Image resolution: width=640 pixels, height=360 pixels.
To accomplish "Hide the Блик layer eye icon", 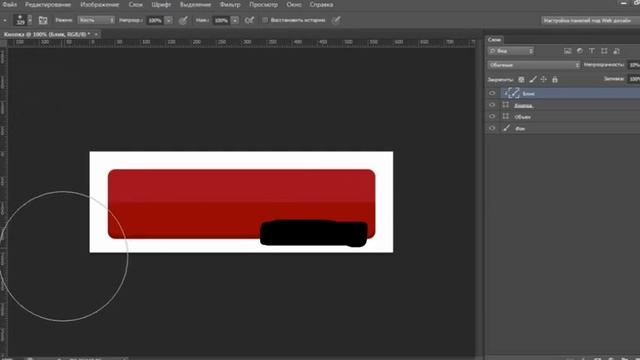I will pos(492,93).
